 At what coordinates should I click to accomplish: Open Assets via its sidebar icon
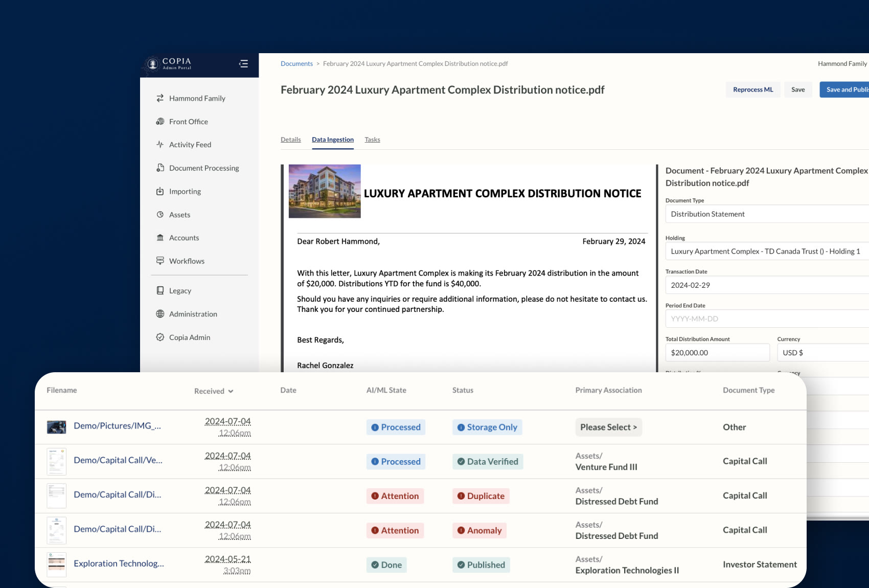[160, 215]
